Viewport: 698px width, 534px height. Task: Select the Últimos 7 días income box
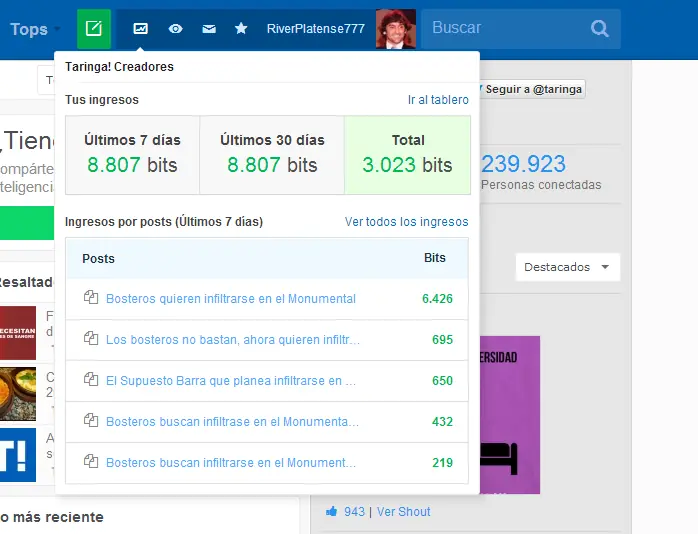pos(132,155)
